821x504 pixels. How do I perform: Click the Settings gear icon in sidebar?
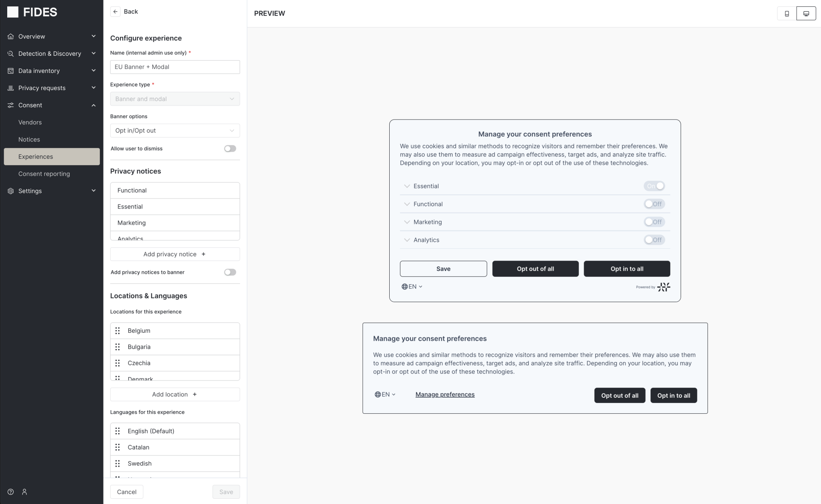pyautogui.click(x=10, y=191)
